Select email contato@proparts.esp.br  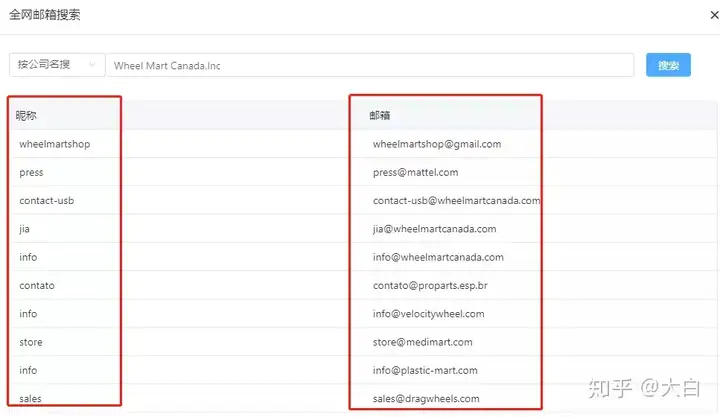(430, 286)
